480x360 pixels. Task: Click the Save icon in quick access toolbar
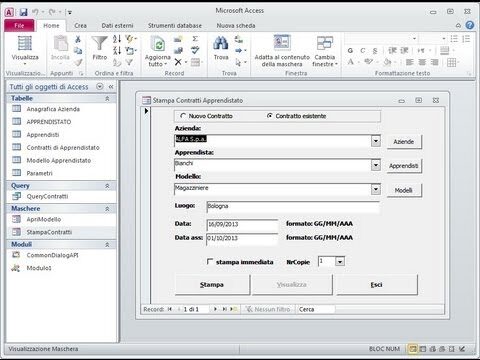coord(23,12)
